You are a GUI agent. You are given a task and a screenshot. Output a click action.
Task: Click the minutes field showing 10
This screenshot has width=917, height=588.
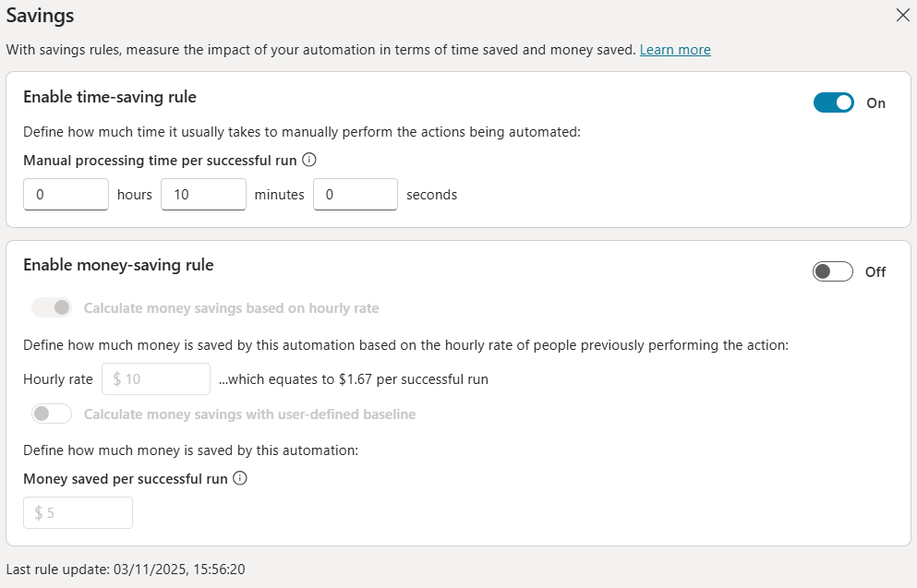click(203, 194)
